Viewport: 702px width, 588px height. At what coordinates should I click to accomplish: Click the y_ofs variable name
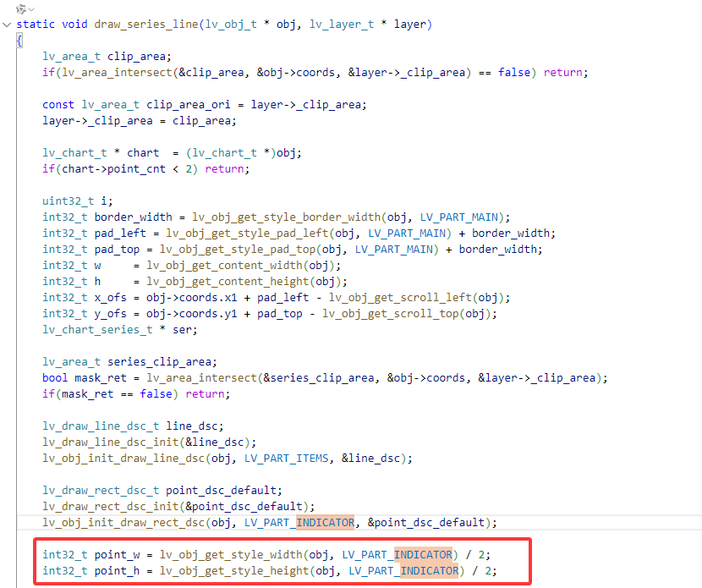click(111, 314)
